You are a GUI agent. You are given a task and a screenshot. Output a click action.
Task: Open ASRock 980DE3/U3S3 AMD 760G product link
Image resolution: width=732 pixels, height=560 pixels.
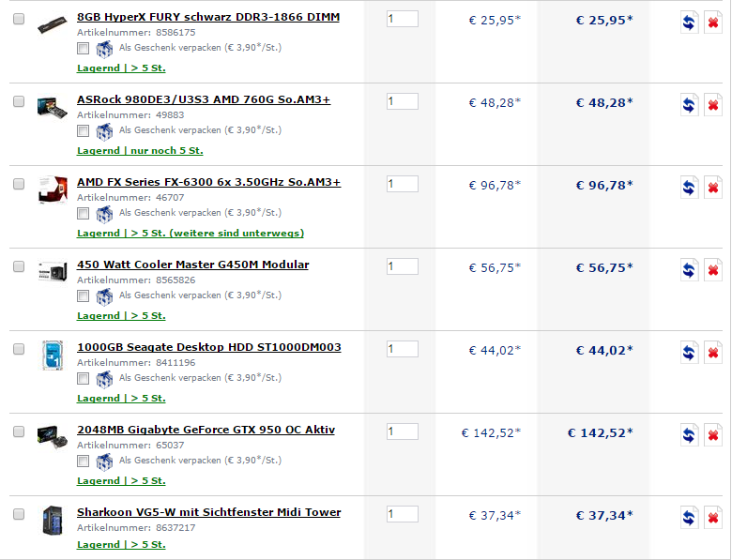click(x=204, y=99)
